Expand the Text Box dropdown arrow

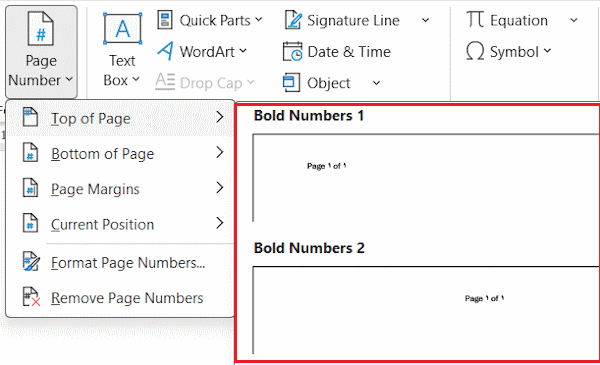coord(136,80)
